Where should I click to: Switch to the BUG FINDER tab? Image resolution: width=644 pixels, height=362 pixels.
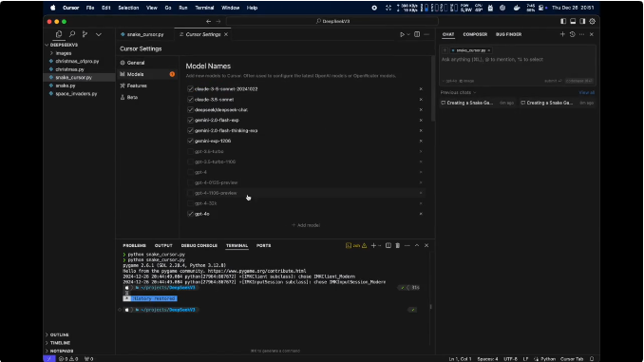coord(508,34)
